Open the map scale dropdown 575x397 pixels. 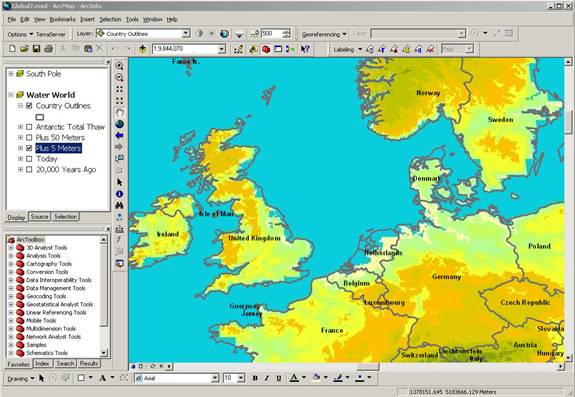tap(221, 49)
